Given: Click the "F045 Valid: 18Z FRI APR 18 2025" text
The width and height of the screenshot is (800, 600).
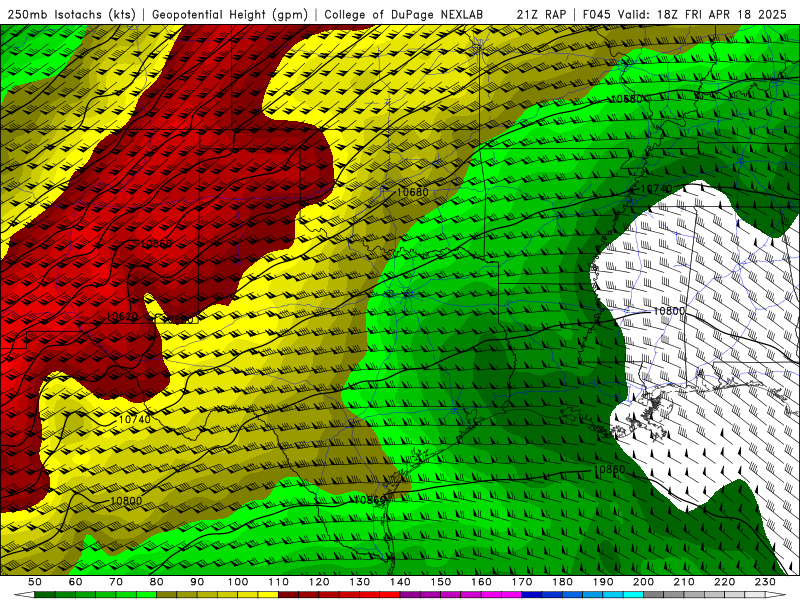Looking at the screenshot, I should [685, 14].
